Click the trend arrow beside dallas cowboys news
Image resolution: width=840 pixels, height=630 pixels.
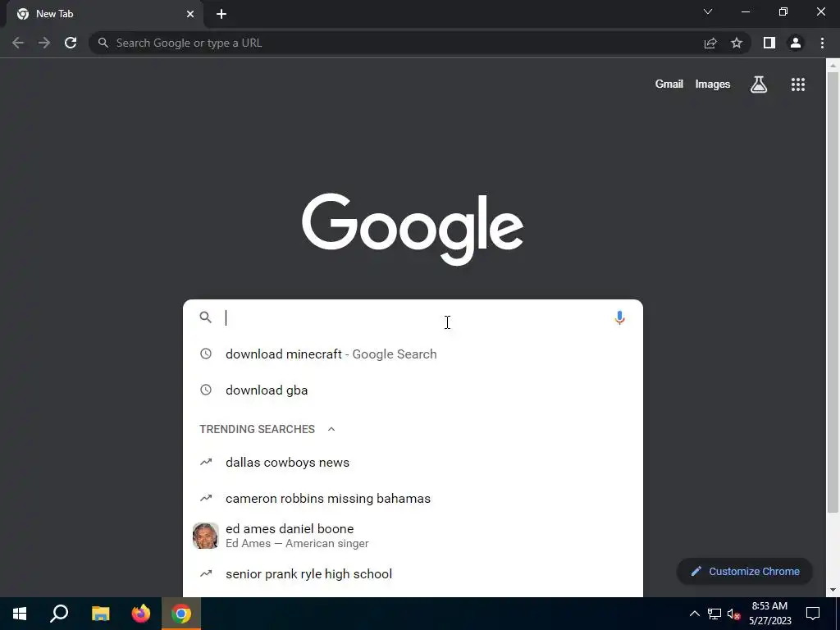206,462
